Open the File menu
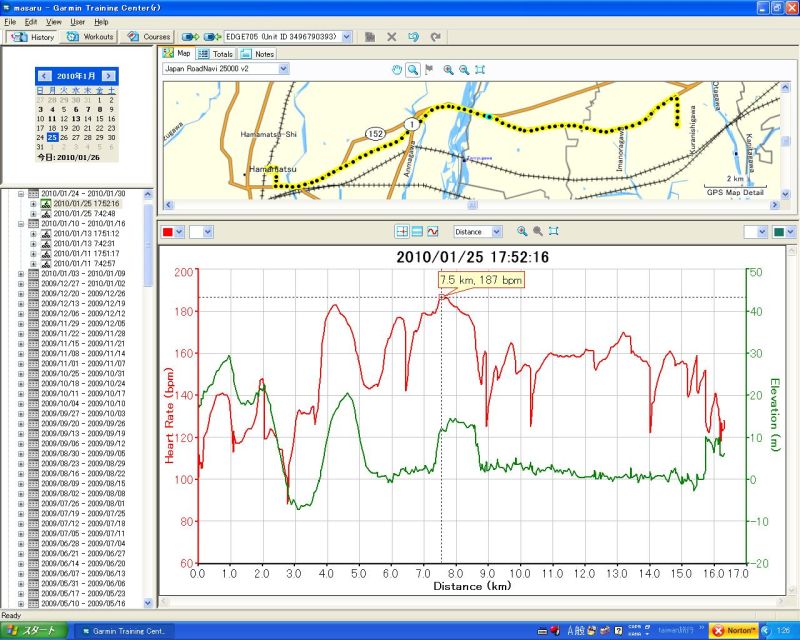This screenshot has height=640, width=800. coord(10,22)
